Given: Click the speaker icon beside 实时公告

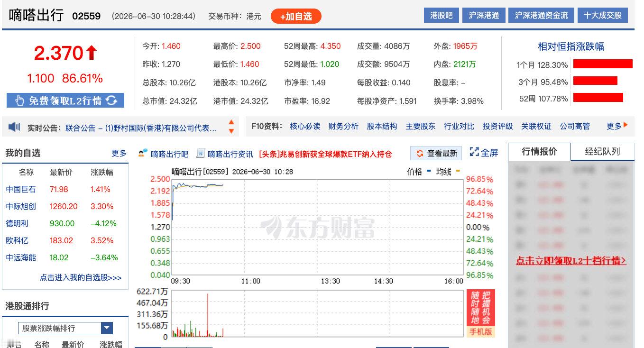Looking at the screenshot, I should (15, 127).
